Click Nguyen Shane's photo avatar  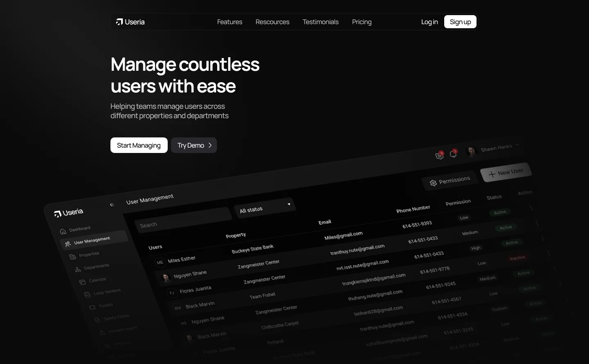pyautogui.click(x=166, y=278)
